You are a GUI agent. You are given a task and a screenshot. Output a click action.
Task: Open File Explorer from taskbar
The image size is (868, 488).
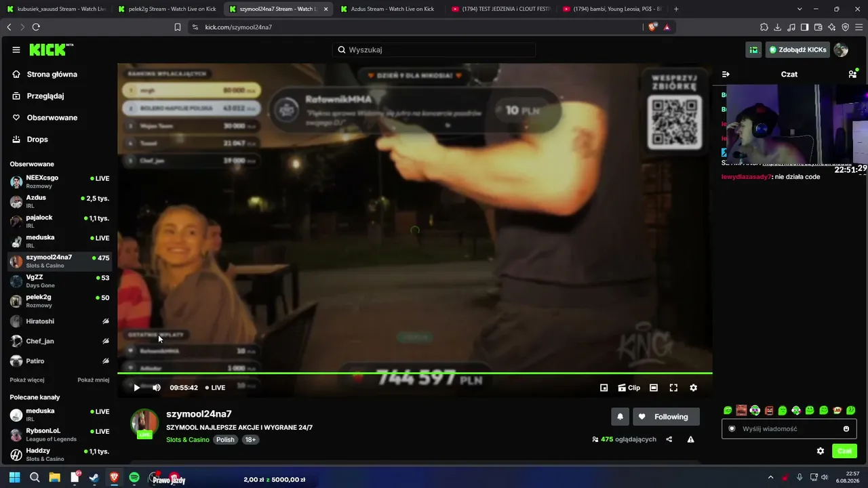click(54, 478)
